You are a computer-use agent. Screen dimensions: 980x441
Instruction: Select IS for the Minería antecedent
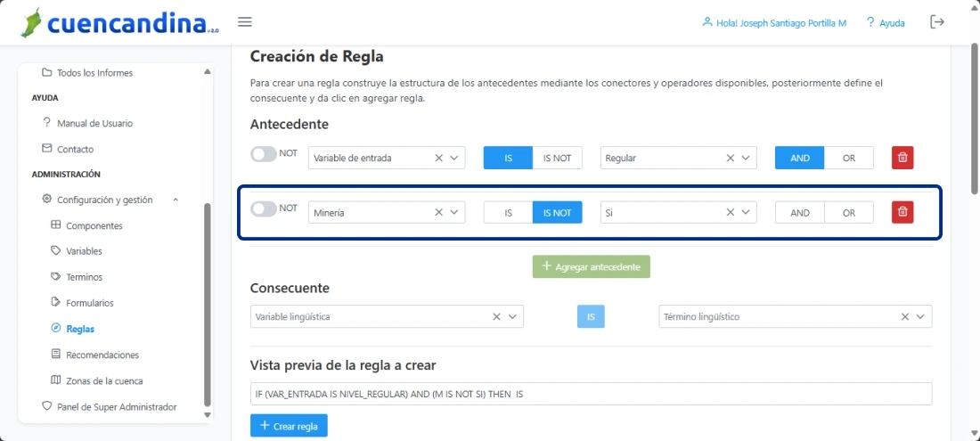(508, 212)
